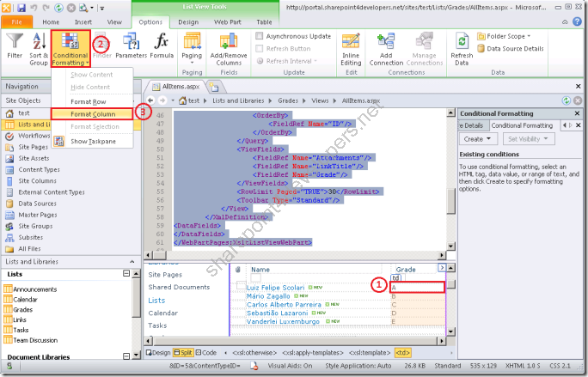
Task: Enable the Asynchronous Update checkbox
Action: (259, 36)
